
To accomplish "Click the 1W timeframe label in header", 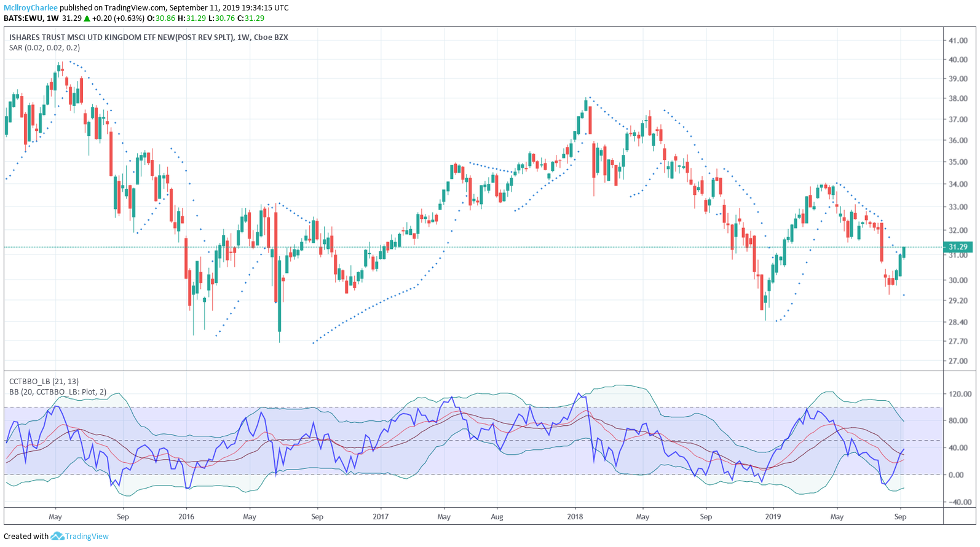I will coord(52,18).
